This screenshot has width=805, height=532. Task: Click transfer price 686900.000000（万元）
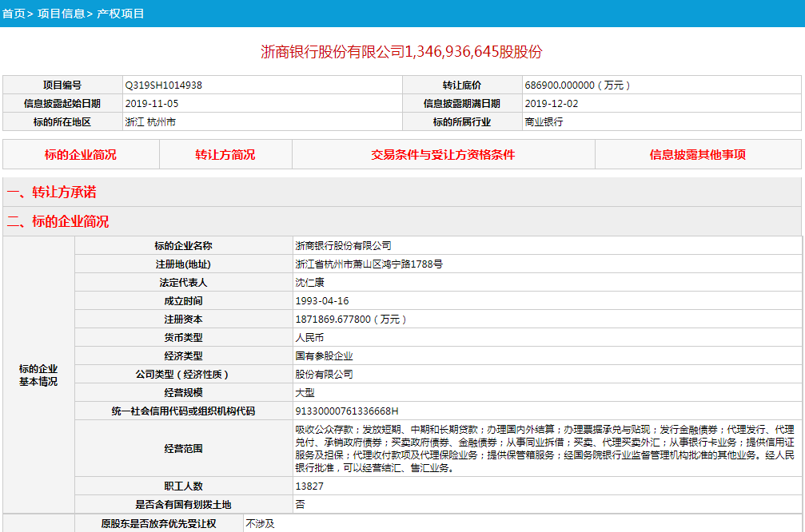tap(578, 85)
